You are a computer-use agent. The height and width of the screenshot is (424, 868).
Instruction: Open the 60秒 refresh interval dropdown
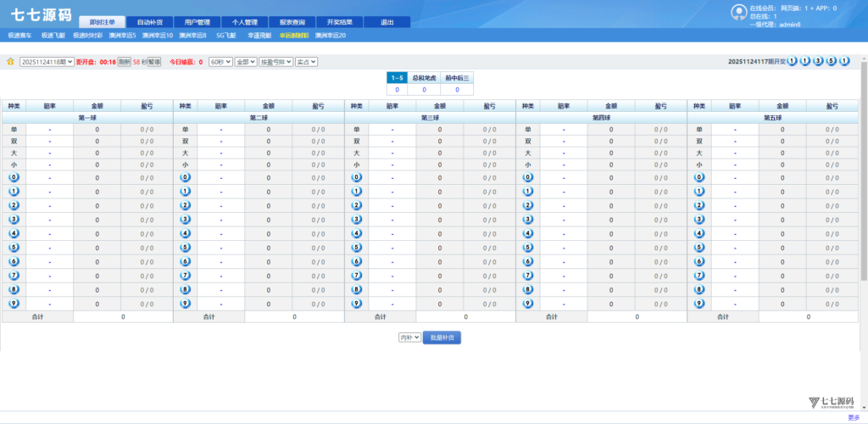pos(220,62)
